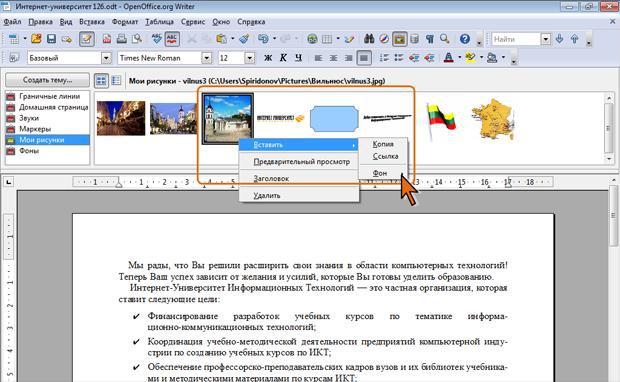This screenshot has width=620, height=382.
Task: Expand the Paste options dropdown arrow
Action: pos(232,39)
